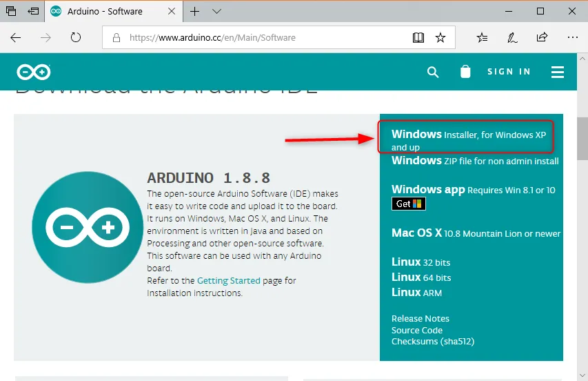The height and width of the screenshot is (381, 588).
Task: Click the large Arduino infinity logo image
Action: tap(88, 227)
